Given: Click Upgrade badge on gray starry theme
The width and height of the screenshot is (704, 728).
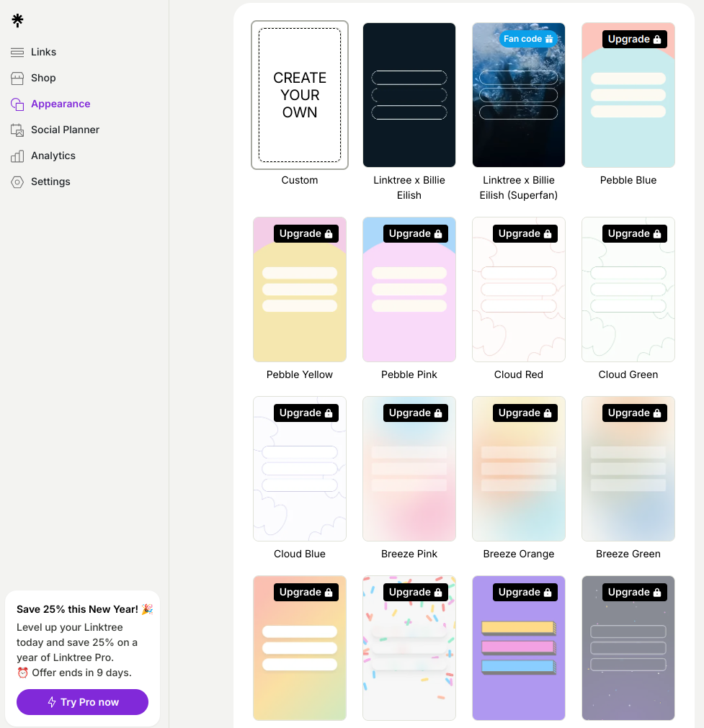Looking at the screenshot, I should pos(635,593).
